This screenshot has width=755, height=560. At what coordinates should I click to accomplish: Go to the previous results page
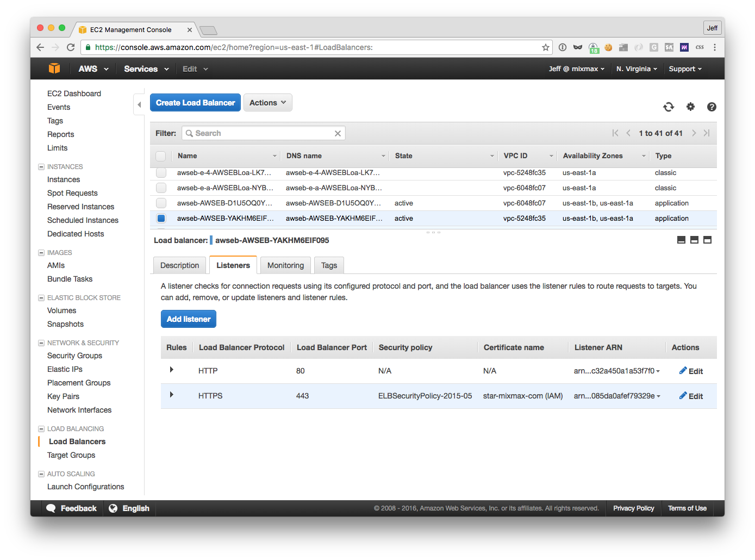coord(628,133)
